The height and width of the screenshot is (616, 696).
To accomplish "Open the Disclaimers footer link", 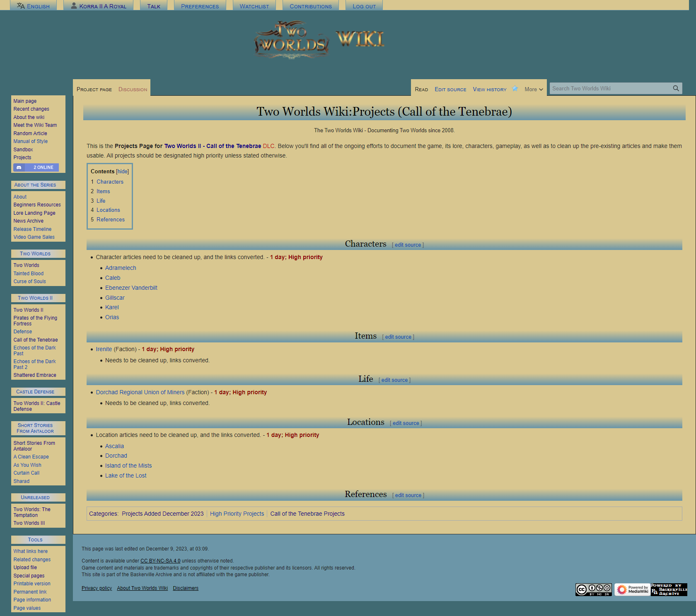I will (x=186, y=588).
